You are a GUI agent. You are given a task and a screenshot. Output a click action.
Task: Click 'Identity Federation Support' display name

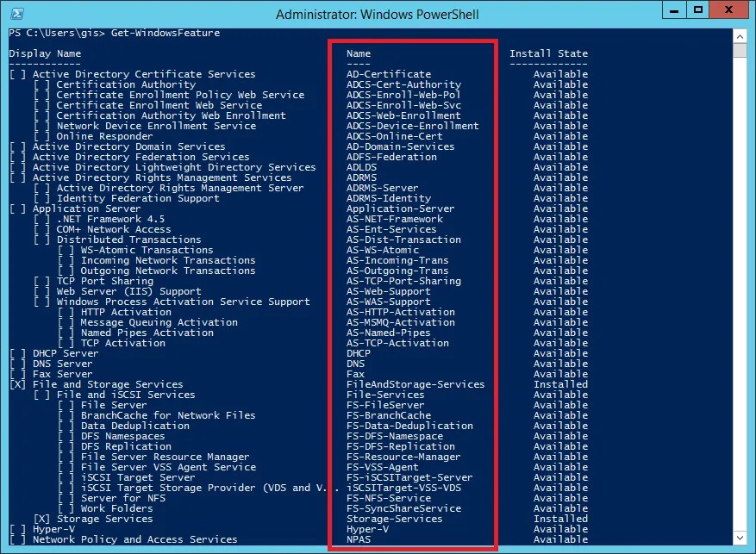pyautogui.click(x=138, y=198)
